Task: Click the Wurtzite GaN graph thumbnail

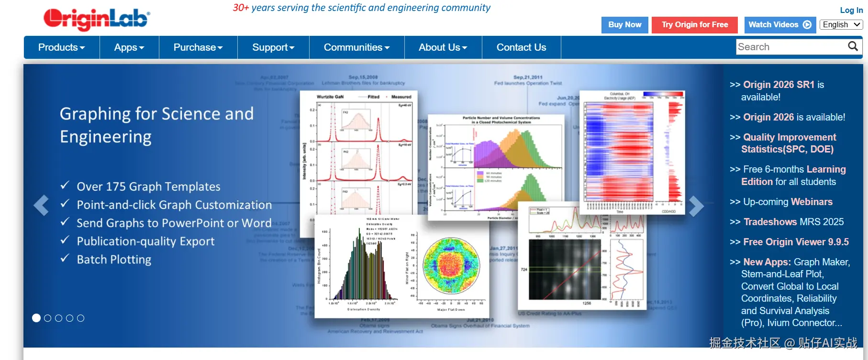Action: [359, 153]
